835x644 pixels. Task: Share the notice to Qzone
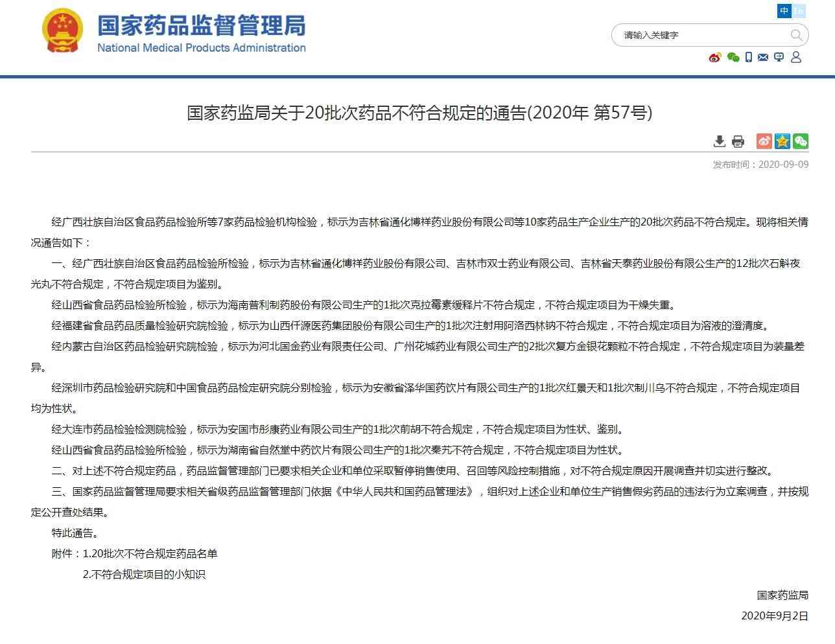coord(782,141)
